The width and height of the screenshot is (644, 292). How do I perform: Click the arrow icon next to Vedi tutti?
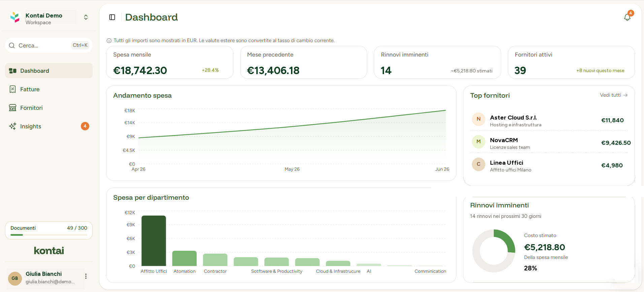click(625, 95)
